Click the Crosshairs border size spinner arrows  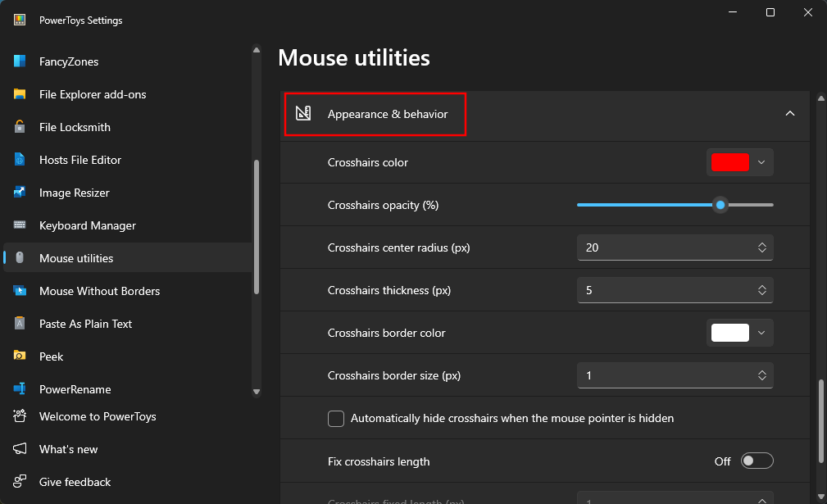761,375
